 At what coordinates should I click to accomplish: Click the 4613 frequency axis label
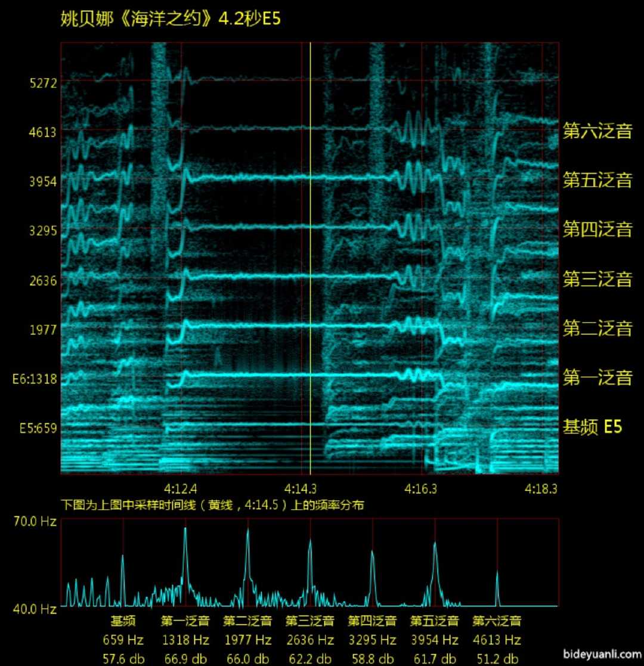pyautogui.click(x=43, y=132)
